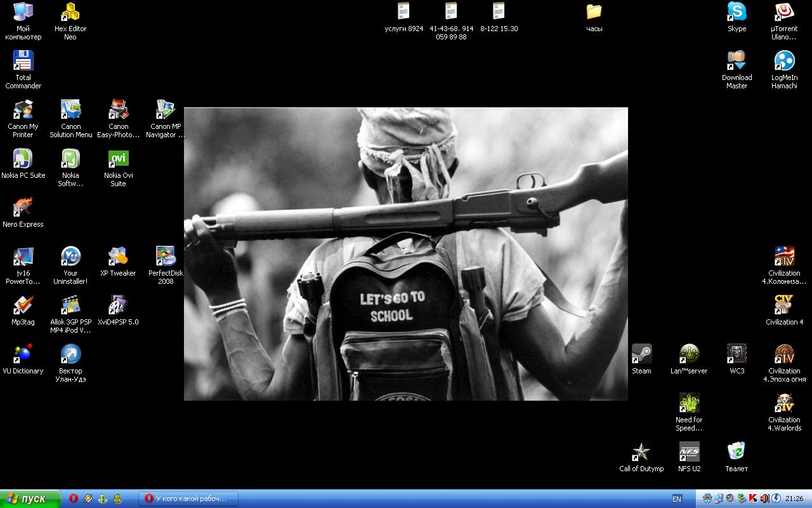The image size is (812, 508).
Task: Click the Kaspersky icon in system tray
Action: [x=753, y=498]
